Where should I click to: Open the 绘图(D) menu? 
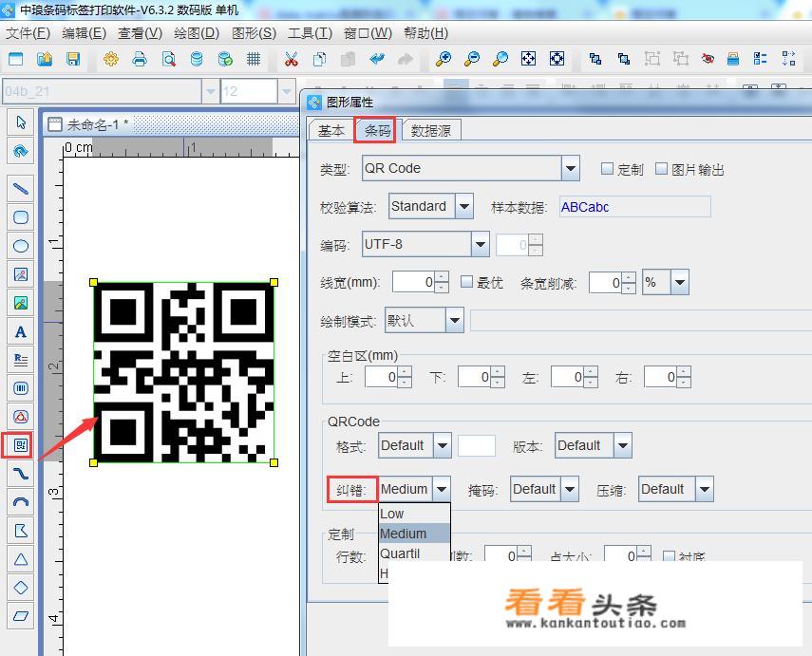197,33
